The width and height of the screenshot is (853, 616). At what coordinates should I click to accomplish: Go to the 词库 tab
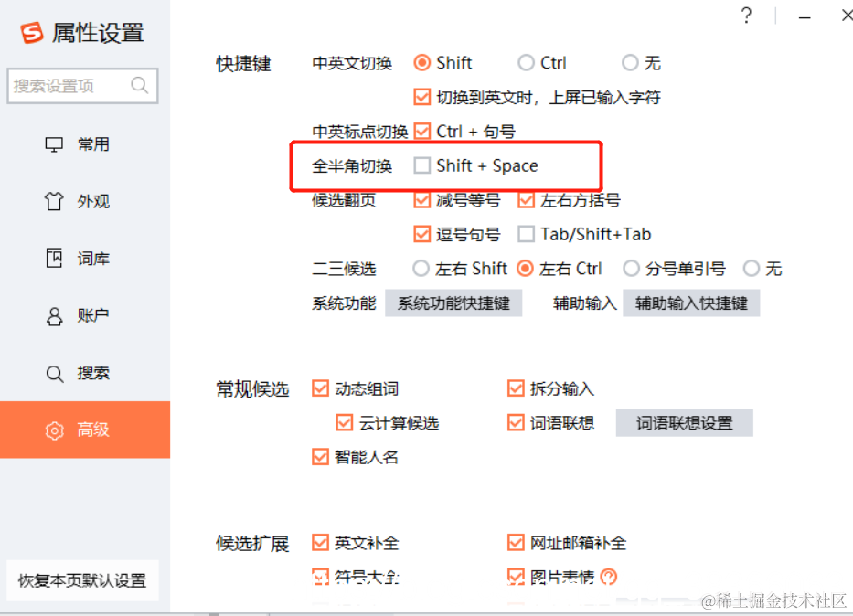coord(85,259)
